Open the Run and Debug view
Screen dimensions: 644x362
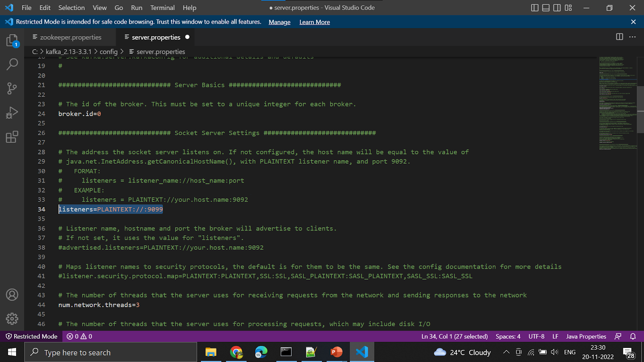12,113
